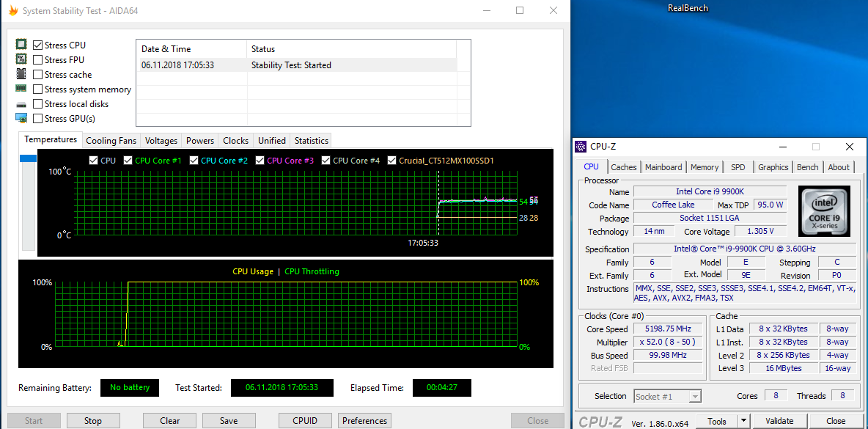Switch to the Cooling Fans tab
Viewport: 868px width, 429px height.
[111, 141]
